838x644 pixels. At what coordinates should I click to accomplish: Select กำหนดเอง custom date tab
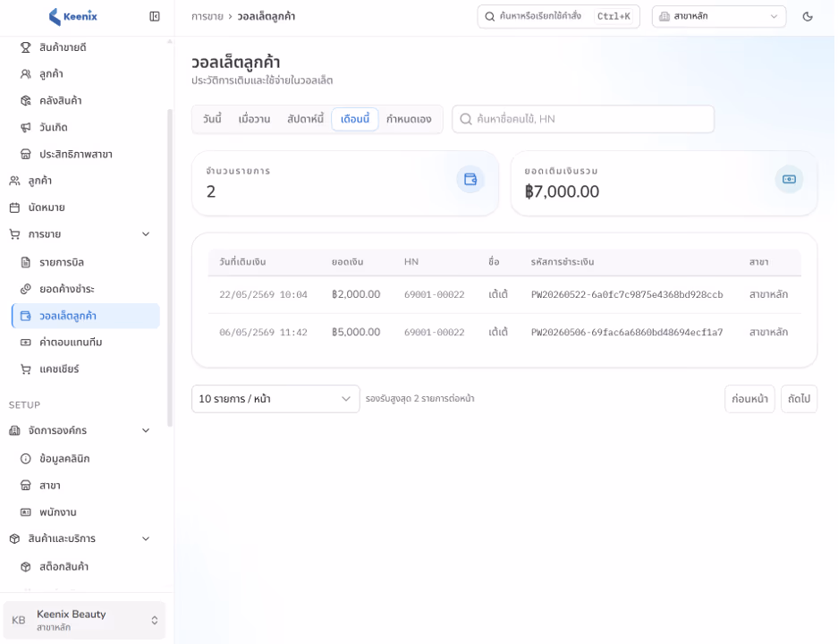(409, 119)
